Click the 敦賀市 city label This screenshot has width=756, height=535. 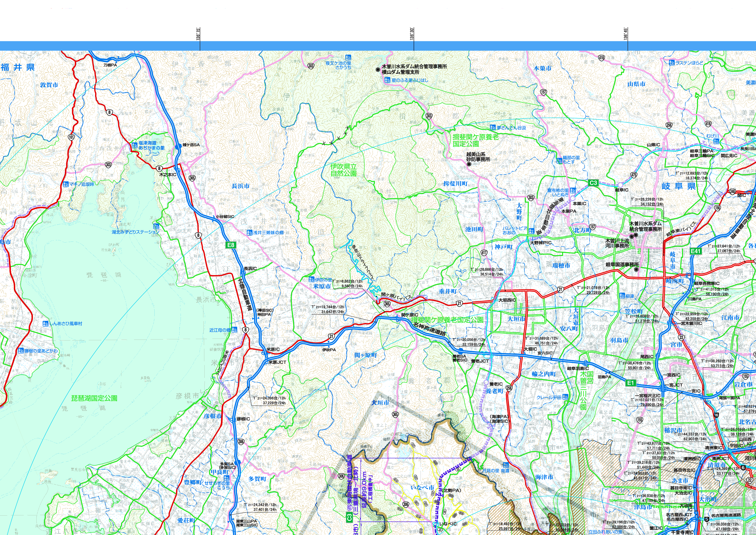49,85
